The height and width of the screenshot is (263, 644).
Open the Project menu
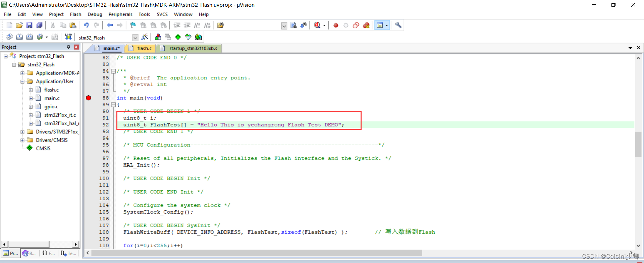(x=56, y=14)
